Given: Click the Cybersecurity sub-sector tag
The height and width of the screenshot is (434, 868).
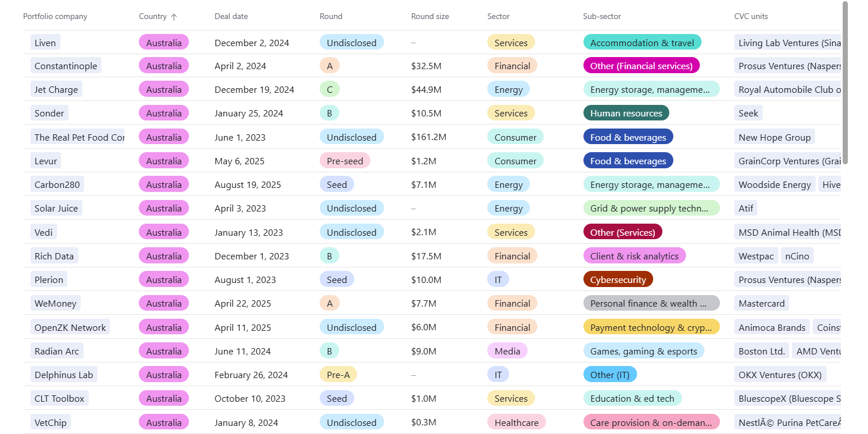Looking at the screenshot, I should point(617,280).
